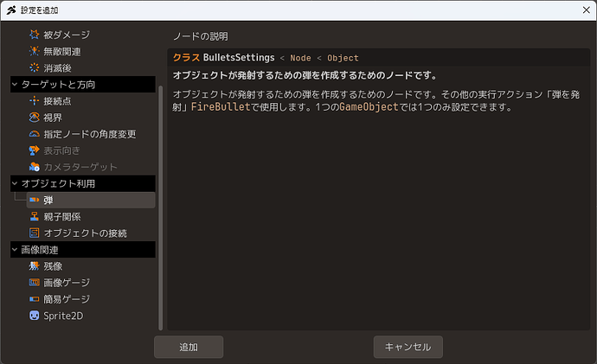Screen dimensions: 597x364
Task: Select the 消滅後 tree item
Action: 91,67
